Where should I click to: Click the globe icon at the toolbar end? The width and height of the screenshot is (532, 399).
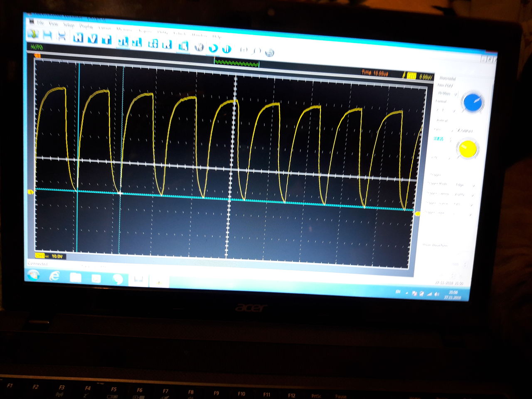269,53
